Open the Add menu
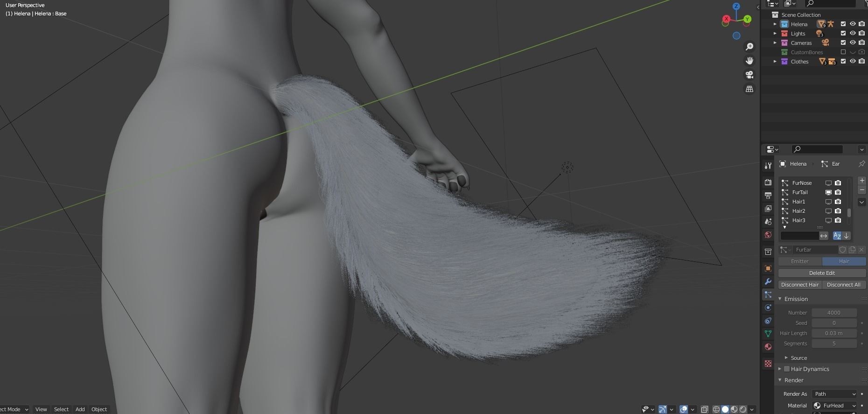The height and width of the screenshot is (414, 868). pyautogui.click(x=80, y=409)
